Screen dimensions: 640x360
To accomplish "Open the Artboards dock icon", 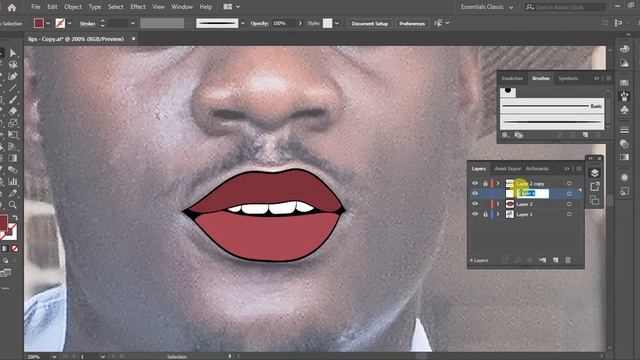I will pos(594,200).
